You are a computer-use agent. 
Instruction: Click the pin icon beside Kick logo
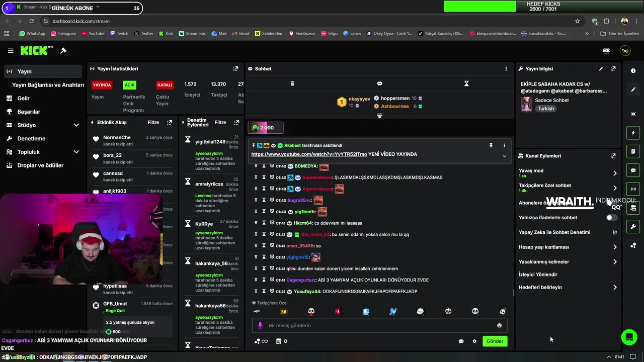point(63,51)
